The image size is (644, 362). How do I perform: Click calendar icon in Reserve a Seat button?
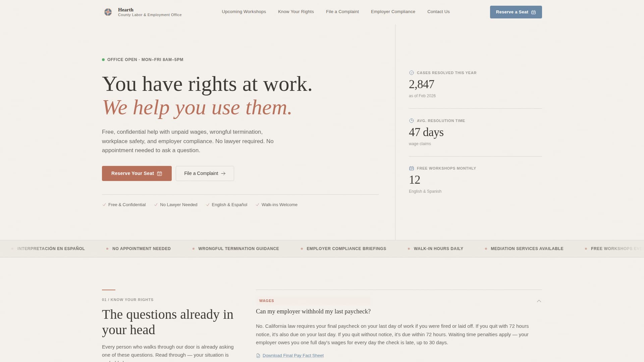[x=533, y=12]
